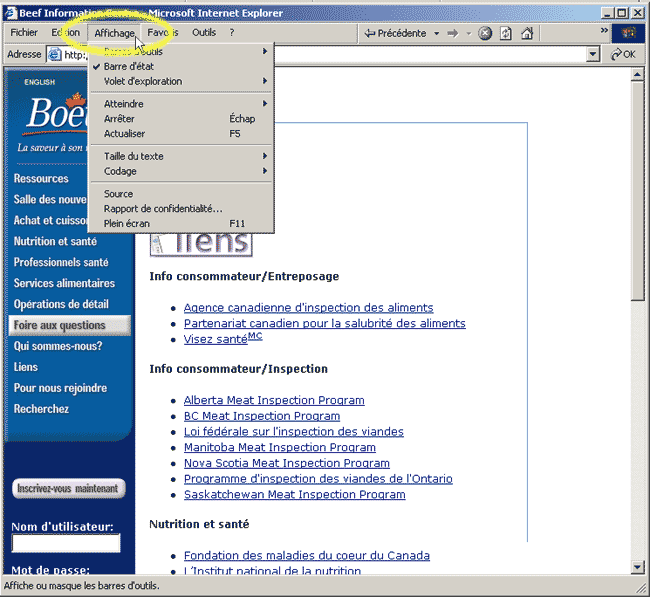This screenshot has height=597, width=650.
Task: Open the Précédente history dropdown arrow
Action: point(437,33)
